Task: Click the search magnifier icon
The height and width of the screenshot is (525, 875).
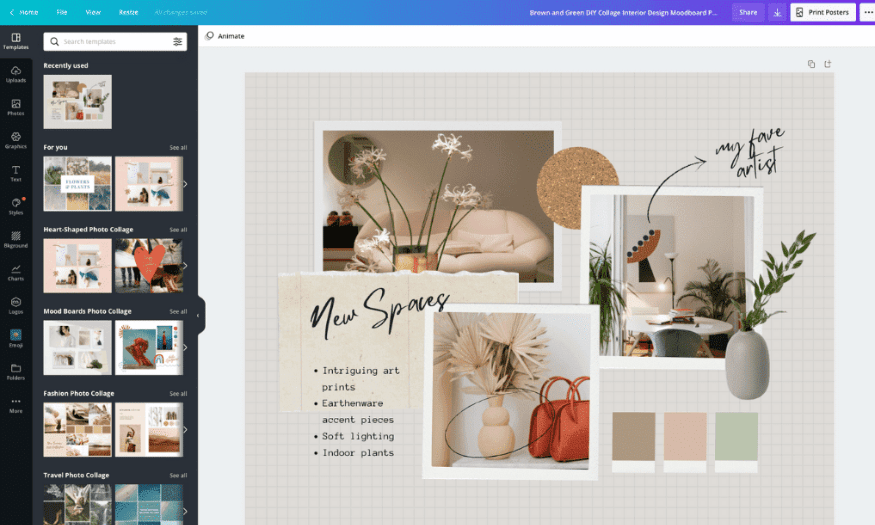Action: click(x=54, y=41)
